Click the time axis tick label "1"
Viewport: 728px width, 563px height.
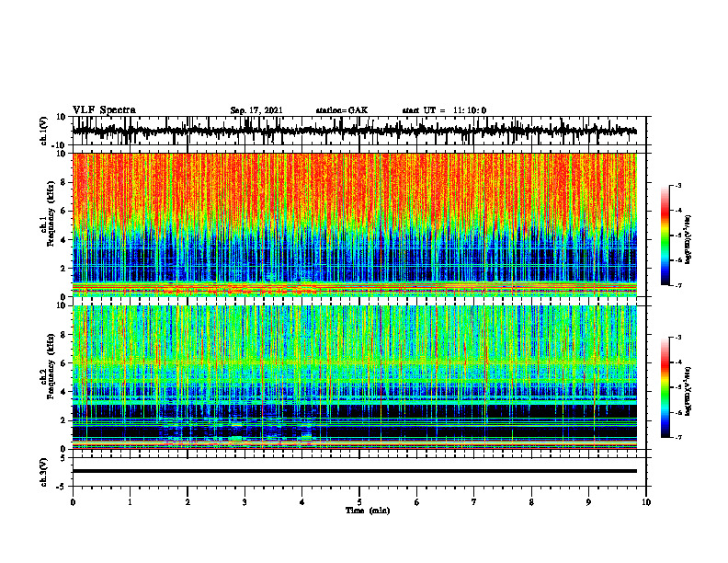pyautogui.click(x=130, y=502)
